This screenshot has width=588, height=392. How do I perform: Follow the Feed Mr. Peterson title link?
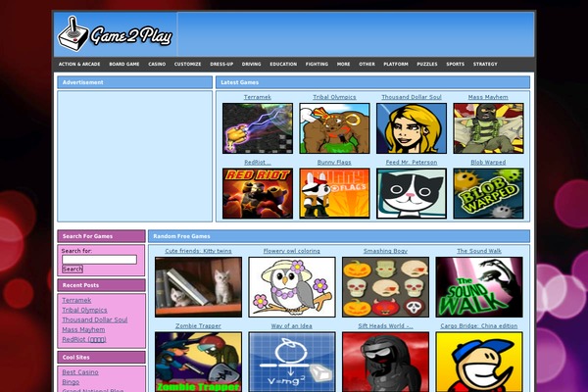[x=412, y=163]
